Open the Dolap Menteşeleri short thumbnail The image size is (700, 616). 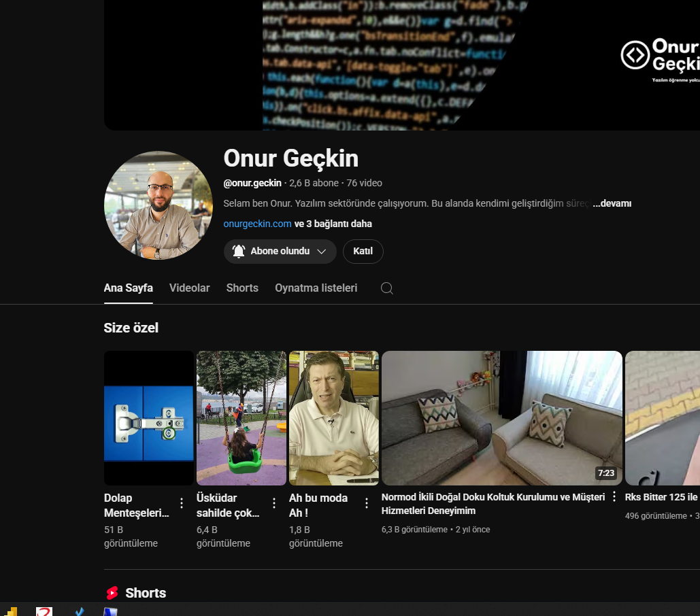click(x=149, y=418)
